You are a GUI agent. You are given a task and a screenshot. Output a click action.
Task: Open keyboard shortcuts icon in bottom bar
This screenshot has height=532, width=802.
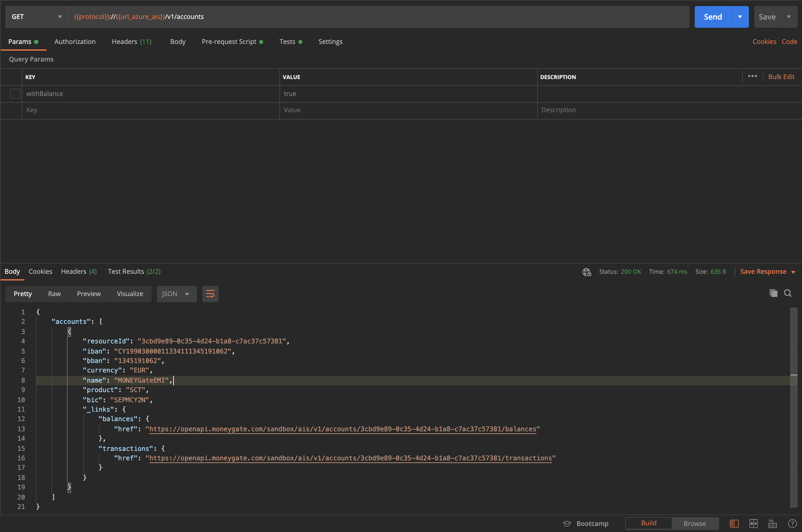click(773, 524)
